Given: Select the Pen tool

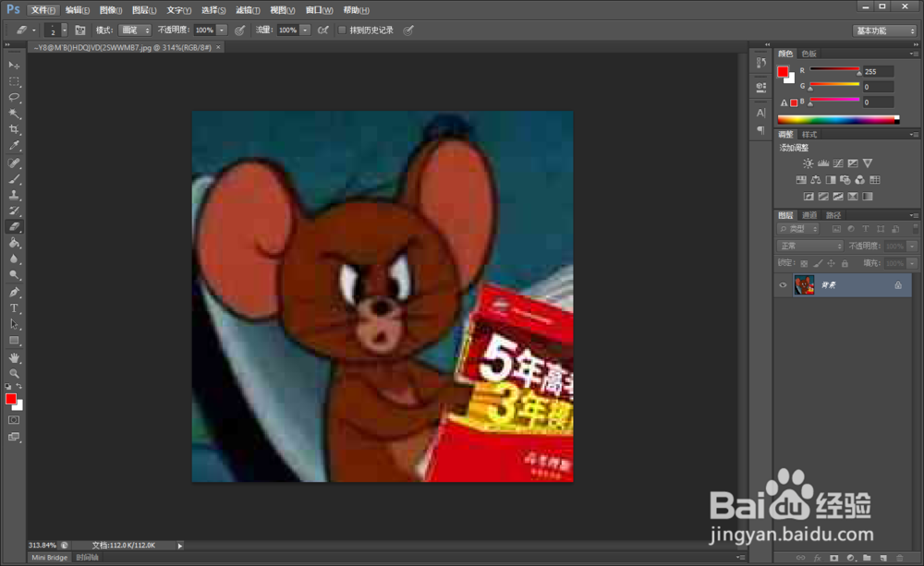Looking at the screenshot, I should click(14, 292).
